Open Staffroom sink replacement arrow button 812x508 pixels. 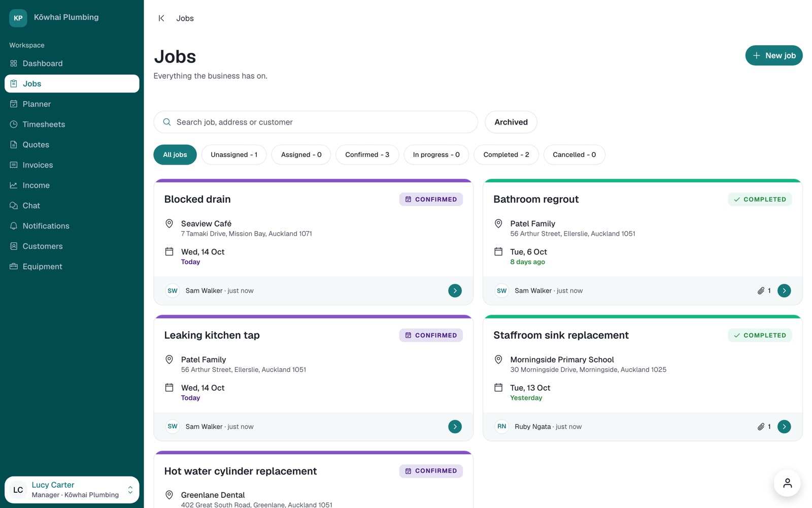[784, 427]
